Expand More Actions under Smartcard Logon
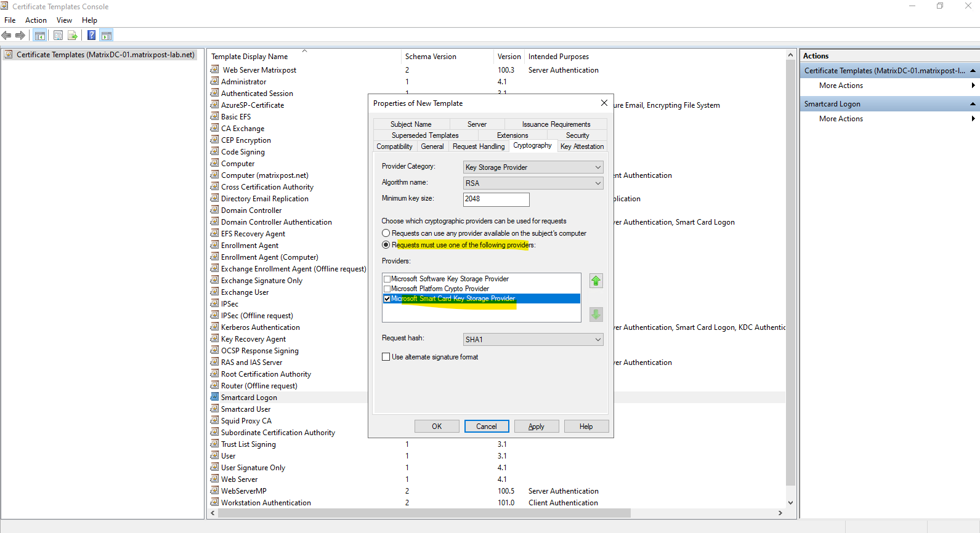 coord(891,119)
